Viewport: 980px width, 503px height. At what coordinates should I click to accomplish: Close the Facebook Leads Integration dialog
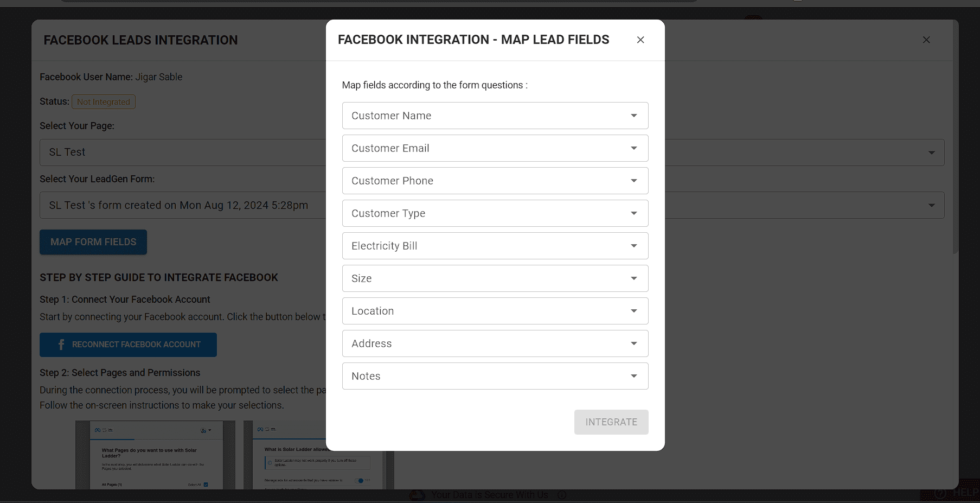[926, 40]
